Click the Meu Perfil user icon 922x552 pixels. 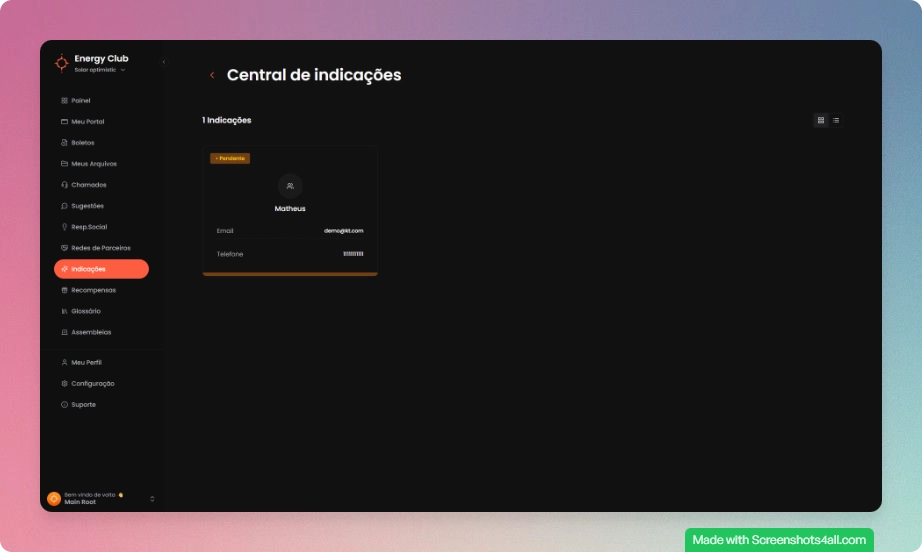click(x=64, y=363)
